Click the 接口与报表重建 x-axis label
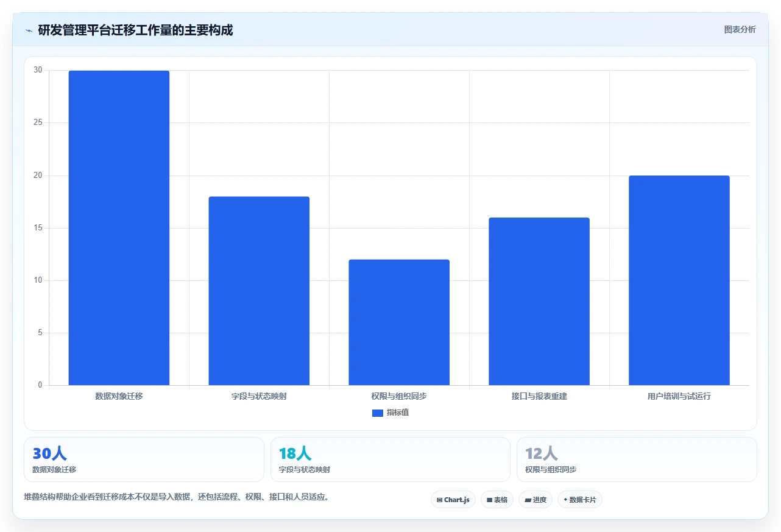The width and height of the screenshot is (781, 532). click(539, 396)
